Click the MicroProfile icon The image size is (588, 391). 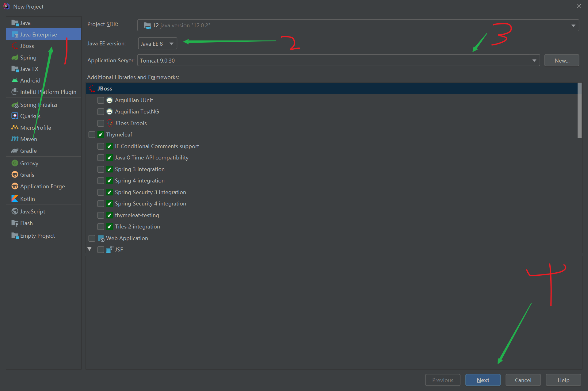[x=15, y=128]
